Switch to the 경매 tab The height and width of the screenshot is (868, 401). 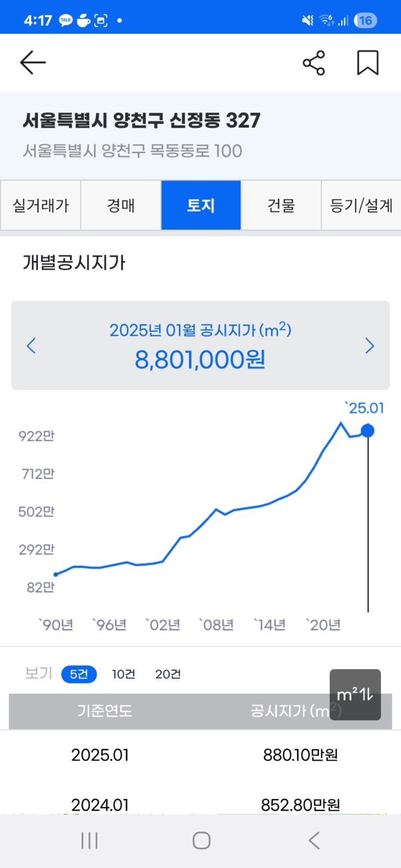tap(121, 205)
